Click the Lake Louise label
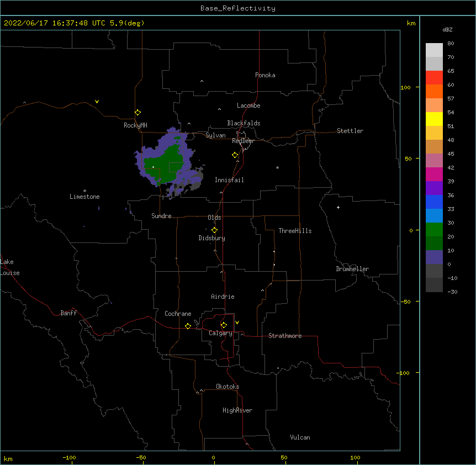The height and width of the screenshot is (465, 476). (x=10, y=267)
